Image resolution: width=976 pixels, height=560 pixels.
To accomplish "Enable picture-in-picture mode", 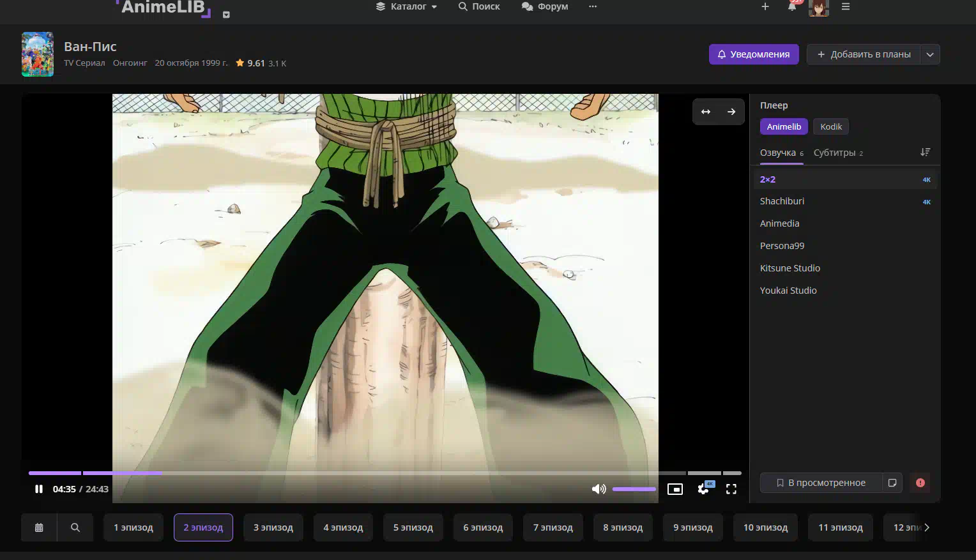I will [x=675, y=489].
